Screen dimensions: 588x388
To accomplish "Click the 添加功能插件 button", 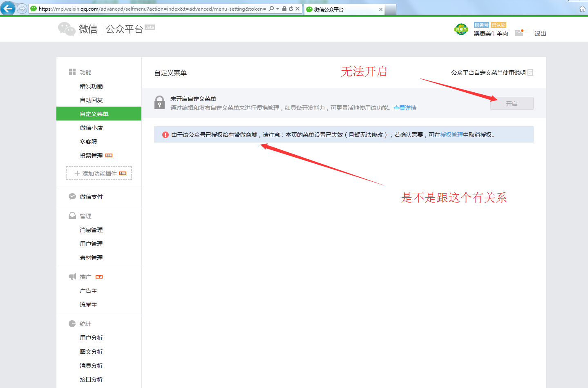I will point(98,173).
